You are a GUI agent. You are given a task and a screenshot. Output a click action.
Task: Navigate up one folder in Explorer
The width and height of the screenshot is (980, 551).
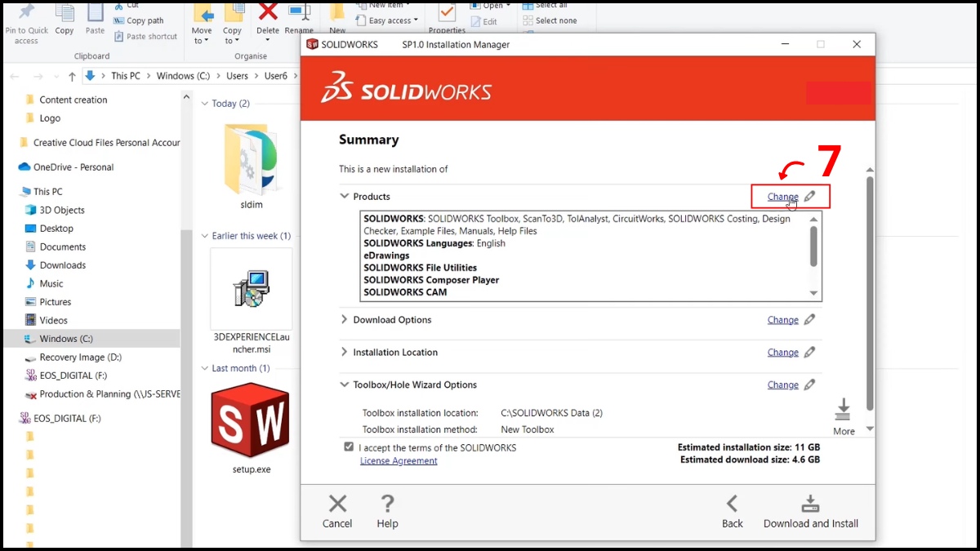pyautogui.click(x=72, y=76)
